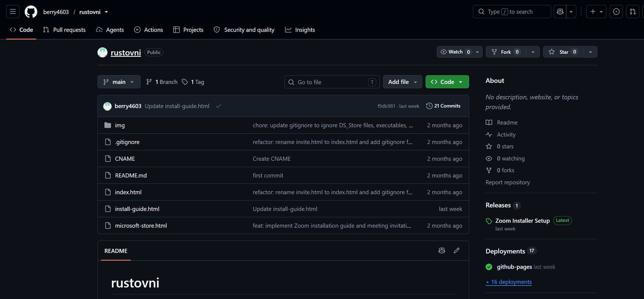
Task: Edit README with the pencil icon
Action: (457, 250)
